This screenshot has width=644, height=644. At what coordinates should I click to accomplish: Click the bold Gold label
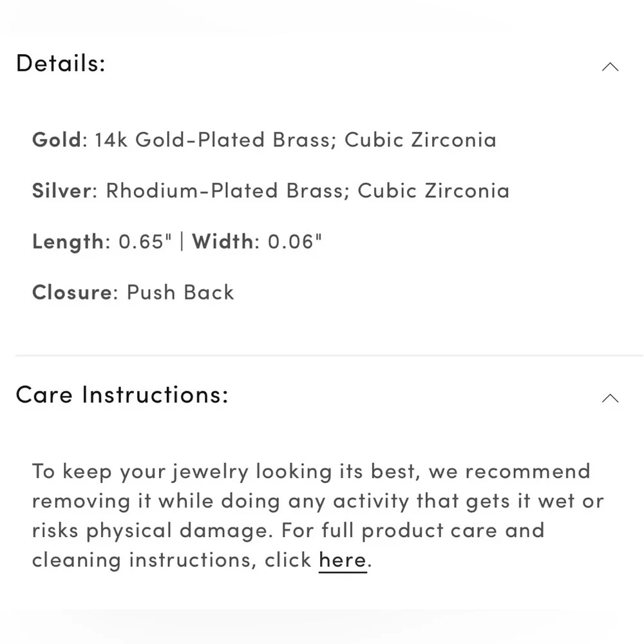[57, 140]
